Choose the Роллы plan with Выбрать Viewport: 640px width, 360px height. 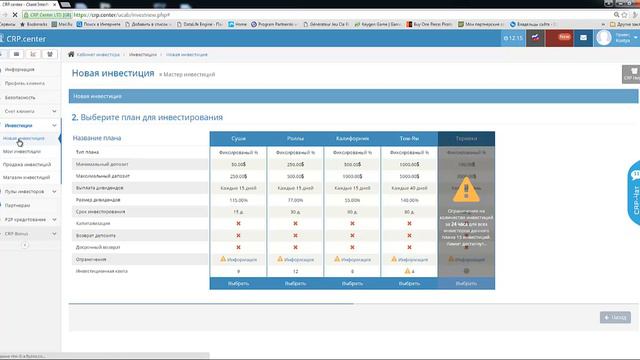point(296,283)
